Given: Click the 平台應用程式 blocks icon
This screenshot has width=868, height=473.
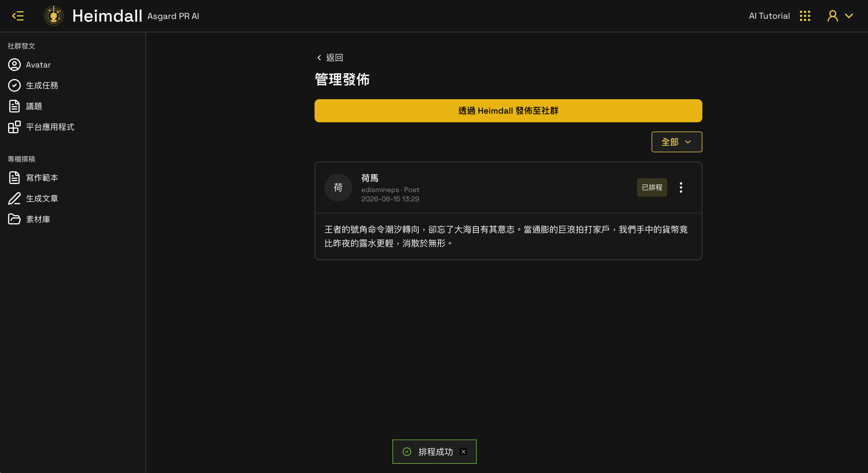Looking at the screenshot, I should (x=14, y=127).
